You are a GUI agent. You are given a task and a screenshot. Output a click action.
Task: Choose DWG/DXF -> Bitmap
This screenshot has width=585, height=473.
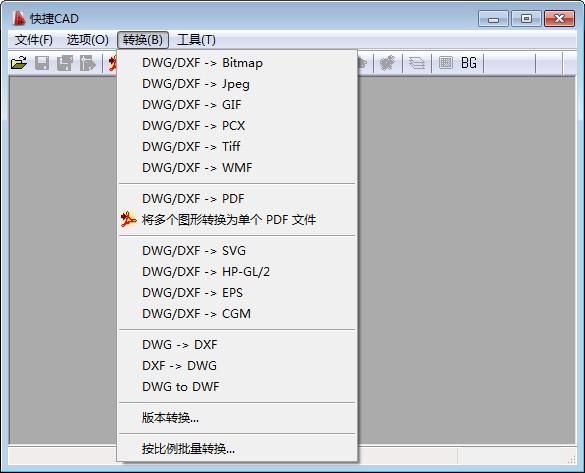[x=237, y=63]
